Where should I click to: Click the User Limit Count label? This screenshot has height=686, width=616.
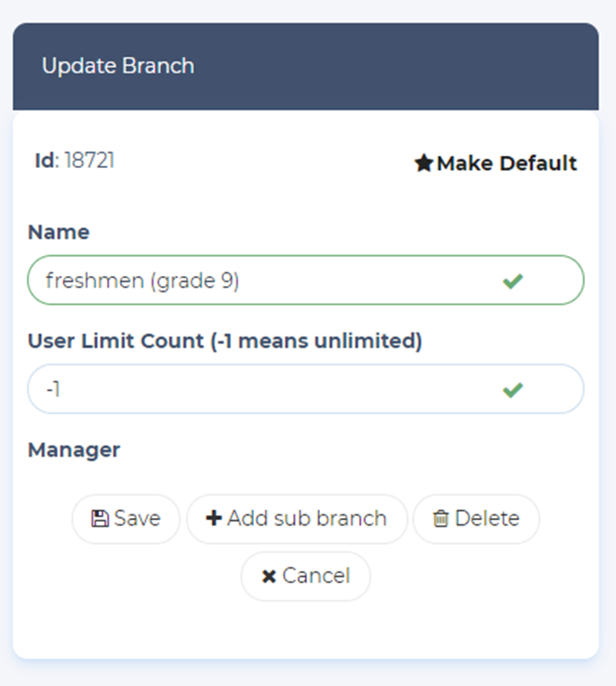(x=225, y=341)
